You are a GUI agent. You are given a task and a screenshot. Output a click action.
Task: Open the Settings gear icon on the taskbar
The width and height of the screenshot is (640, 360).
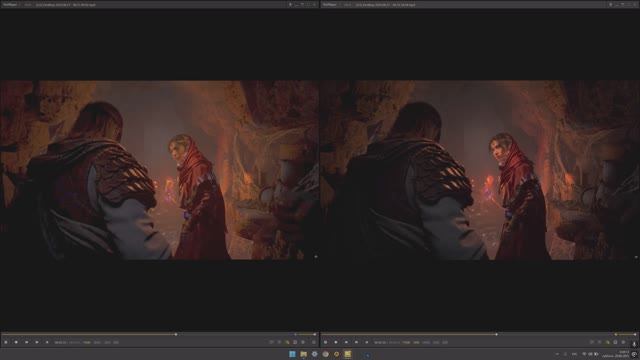coord(314,354)
